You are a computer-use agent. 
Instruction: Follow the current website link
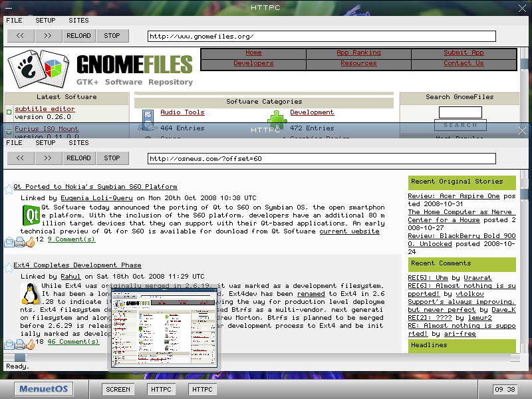coord(350,231)
